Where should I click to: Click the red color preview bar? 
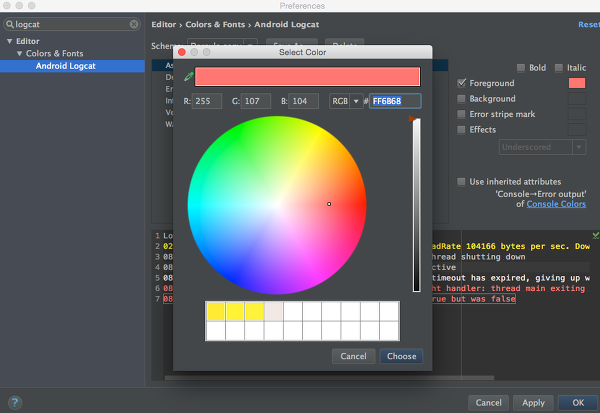[308, 77]
